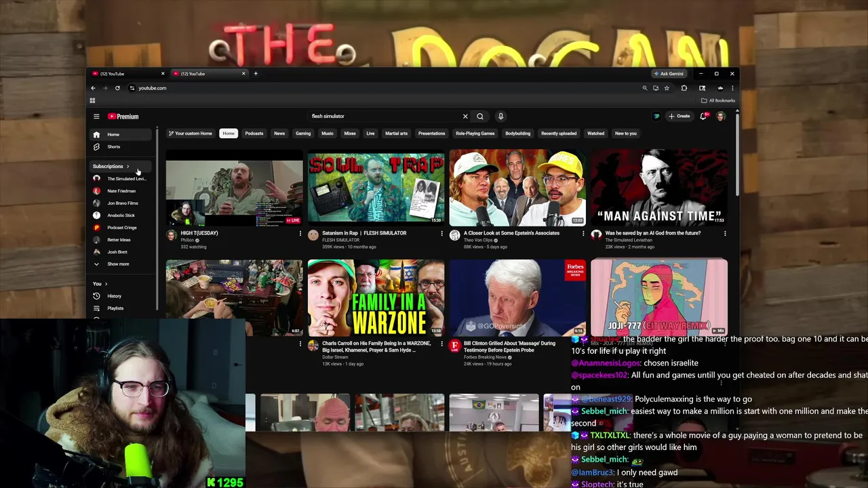Start voice search with the microphone icon

(500, 117)
